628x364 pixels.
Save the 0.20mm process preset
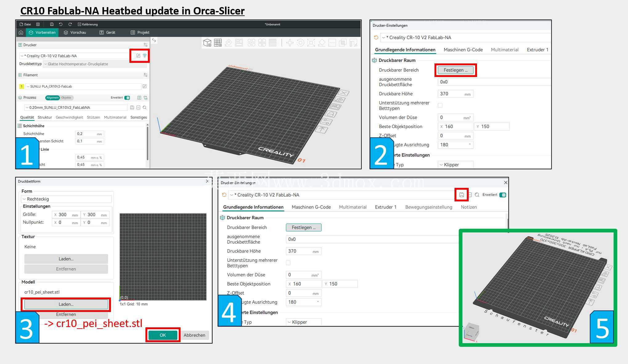pos(132,107)
